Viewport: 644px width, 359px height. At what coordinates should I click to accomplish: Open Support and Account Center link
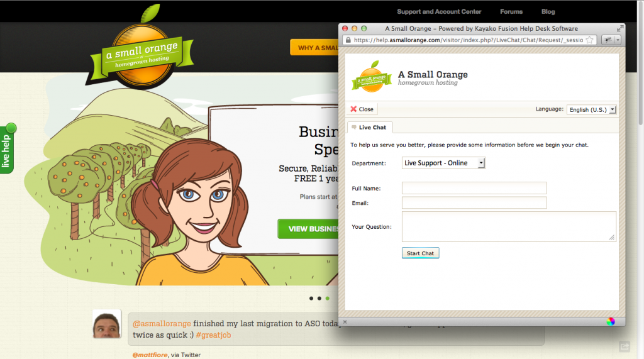[x=439, y=11]
